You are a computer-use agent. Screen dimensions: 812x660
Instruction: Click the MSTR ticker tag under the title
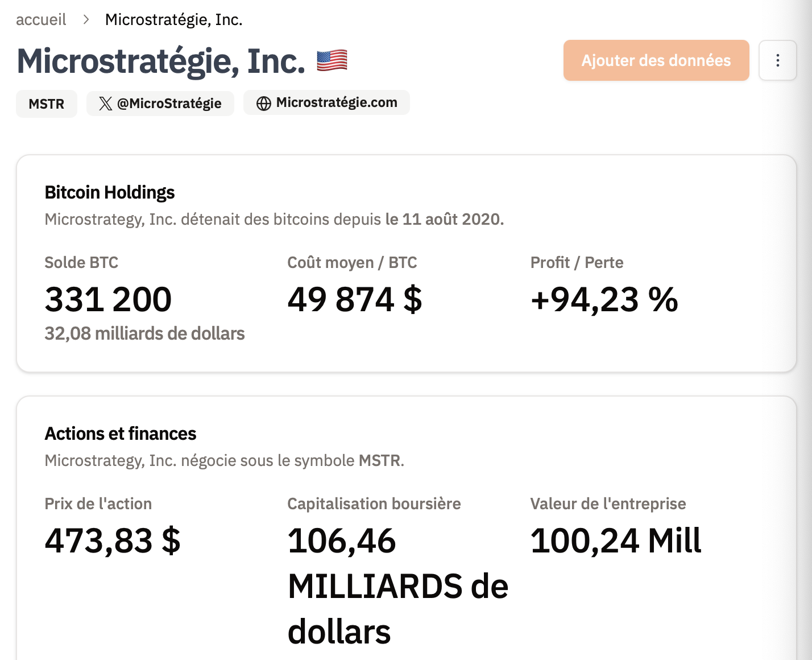pos(47,104)
